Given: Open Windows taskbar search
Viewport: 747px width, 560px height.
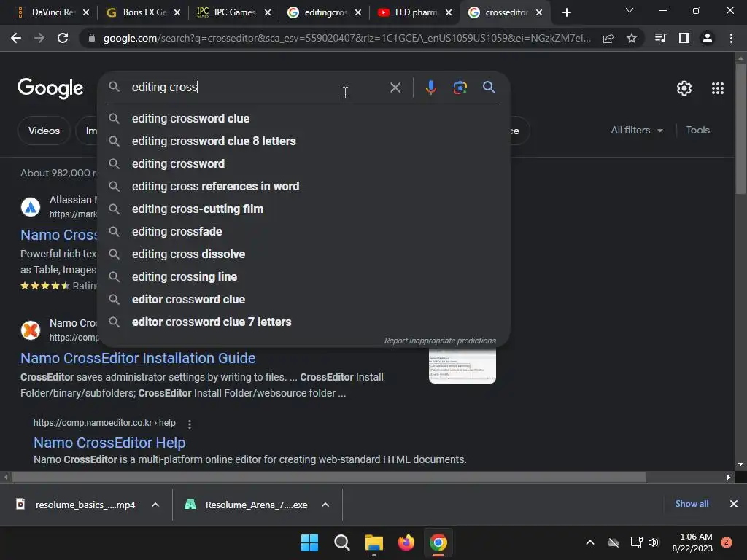Looking at the screenshot, I should [x=341, y=542].
